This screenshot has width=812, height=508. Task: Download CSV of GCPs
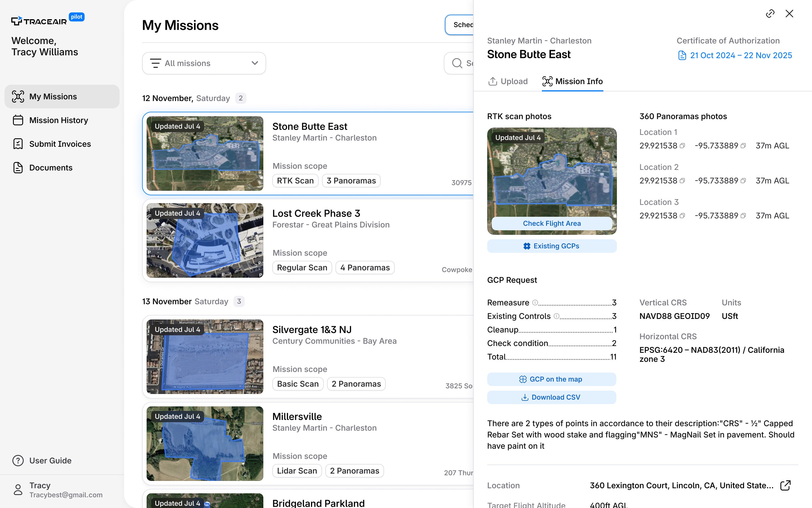(551, 397)
